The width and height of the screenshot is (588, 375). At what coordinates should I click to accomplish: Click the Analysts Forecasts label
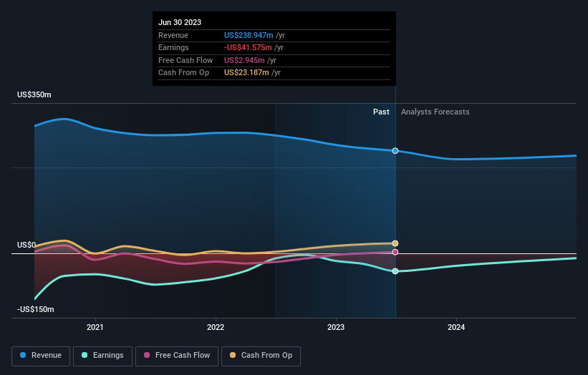(435, 112)
